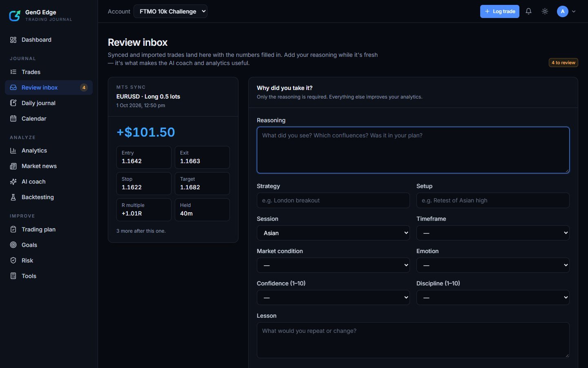This screenshot has width=588, height=368.
Task: Open the Emotion dropdown
Action: coord(493,265)
